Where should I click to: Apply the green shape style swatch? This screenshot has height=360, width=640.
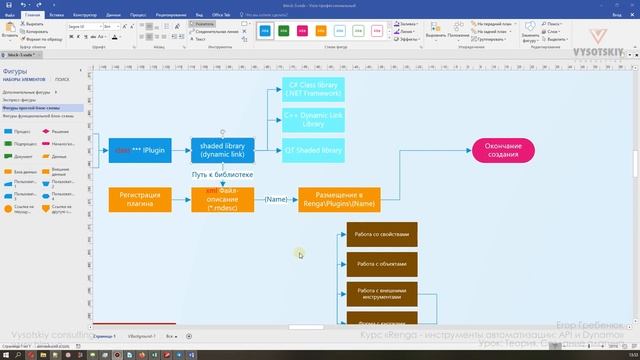click(x=284, y=31)
